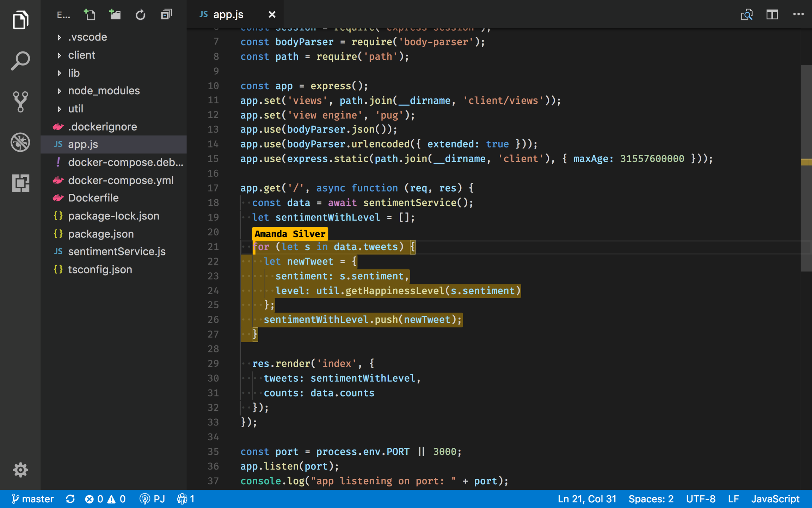Refresh the Explorer file tree
The height and width of the screenshot is (508, 812).
pyautogui.click(x=140, y=14)
